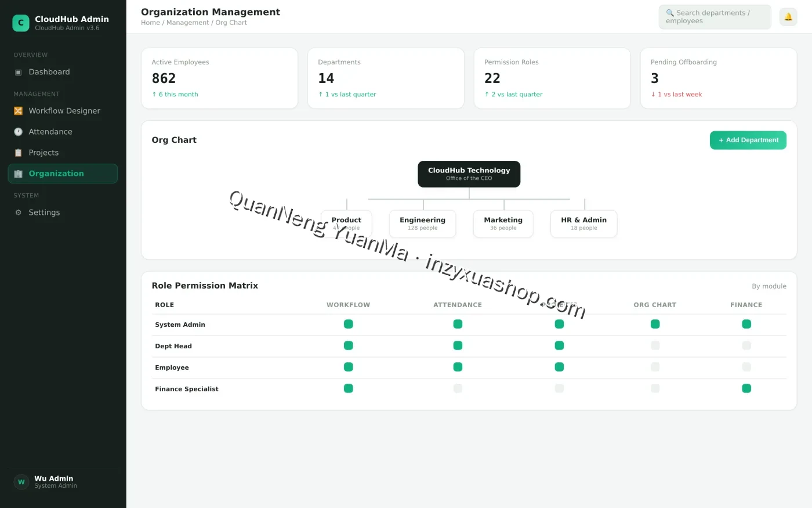Focus the search departments field
Screen dimensions: 812x508
(x=715, y=17)
